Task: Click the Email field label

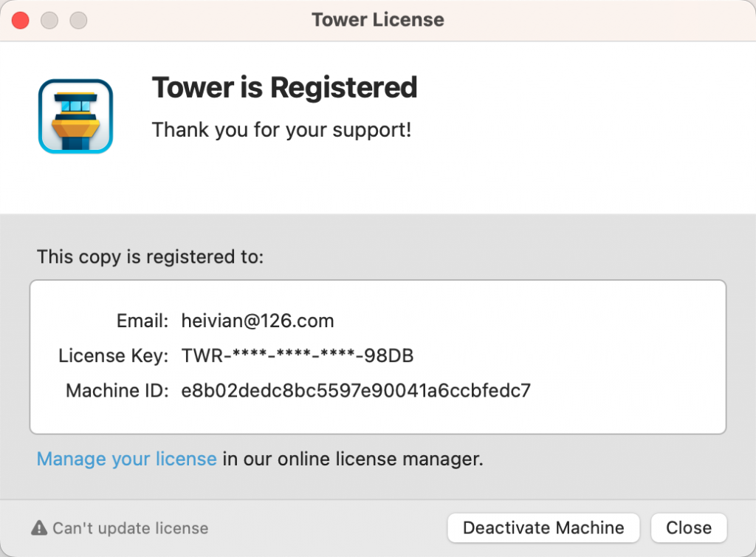Action: (x=143, y=321)
